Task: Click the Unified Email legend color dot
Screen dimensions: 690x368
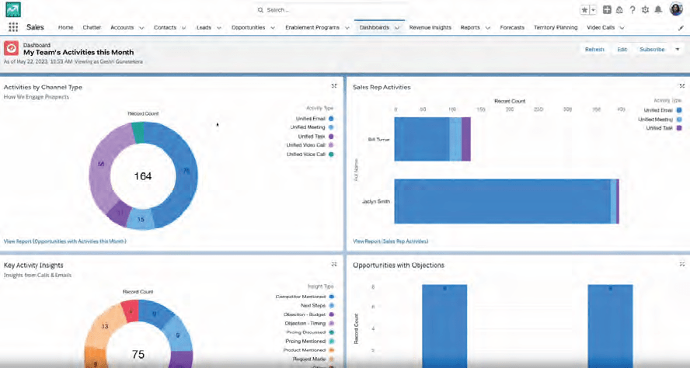Action: pos(331,118)
